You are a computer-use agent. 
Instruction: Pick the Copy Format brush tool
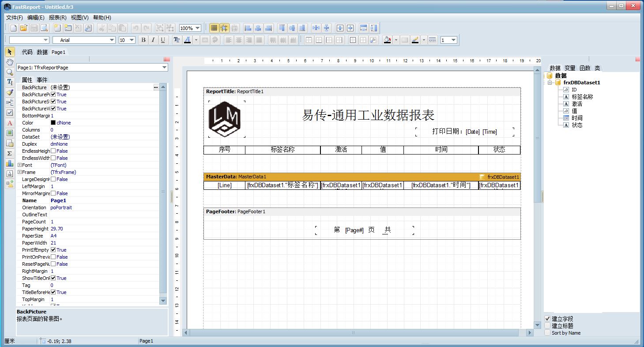[x=10, y=92]
